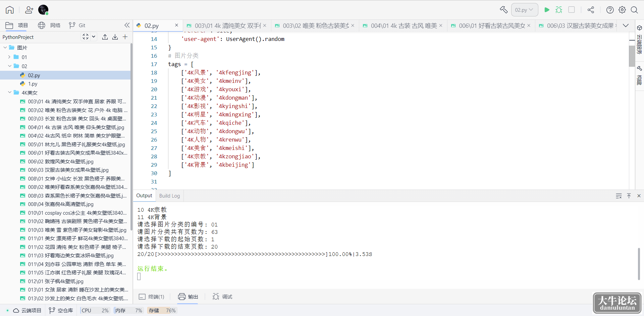
Task: Open the share icon
Action: (591, 10)
